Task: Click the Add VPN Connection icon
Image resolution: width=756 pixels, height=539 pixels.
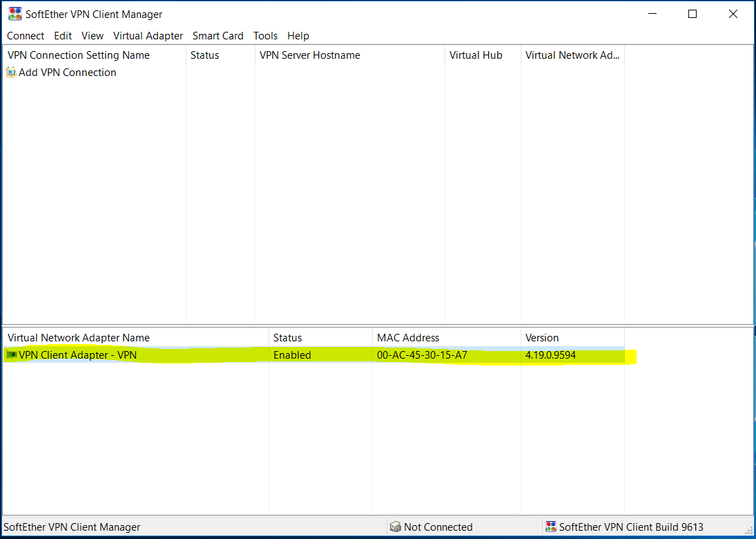Action: click(x=11, y=73)
